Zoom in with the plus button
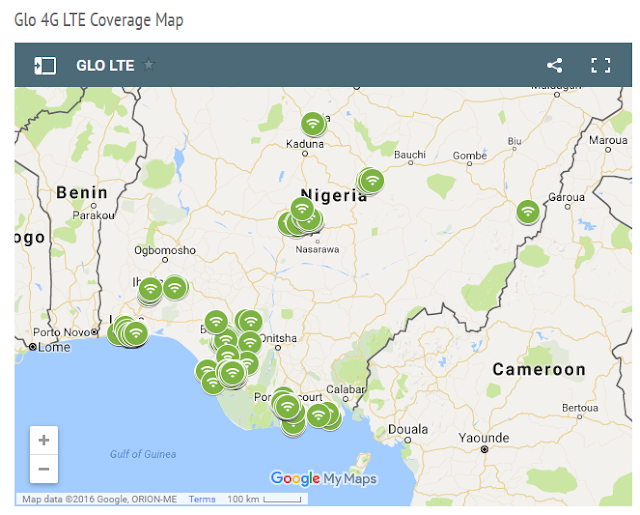Viewport: 640px width, 515px height. [44, 440]
